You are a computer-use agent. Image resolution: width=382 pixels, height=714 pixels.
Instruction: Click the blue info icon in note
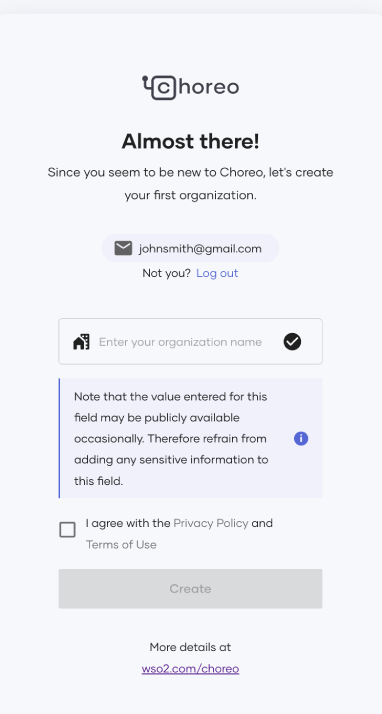click(301, 439)
